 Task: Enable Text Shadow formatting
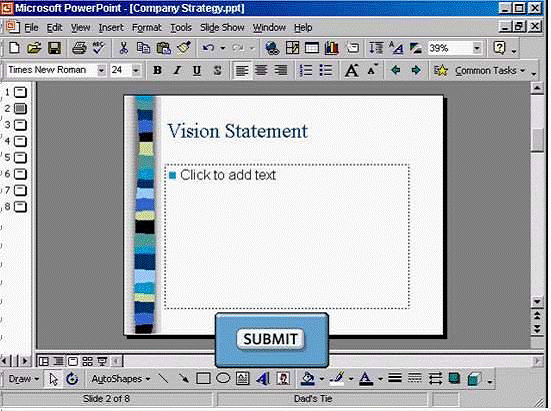[218, 70]
